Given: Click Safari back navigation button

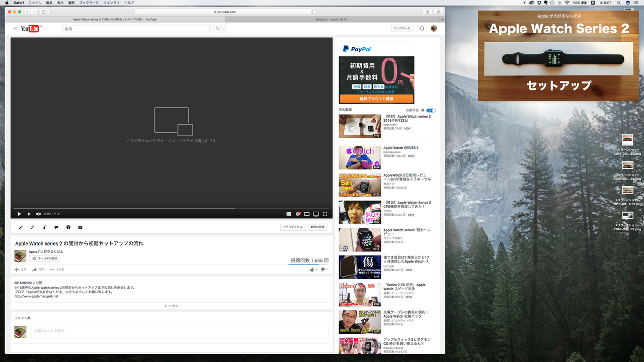Looking at the screenshot, I should 28,12.
